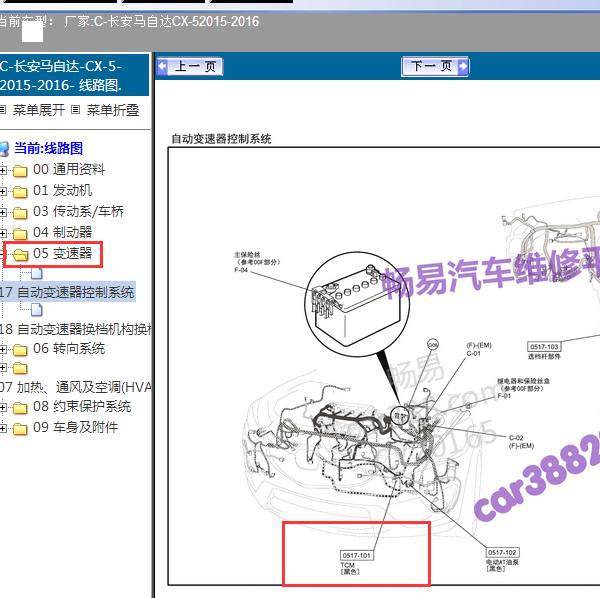Click the 04 制动器 folder icon
This screenshot has height=598, width=600.
click(x=20, y=233)
